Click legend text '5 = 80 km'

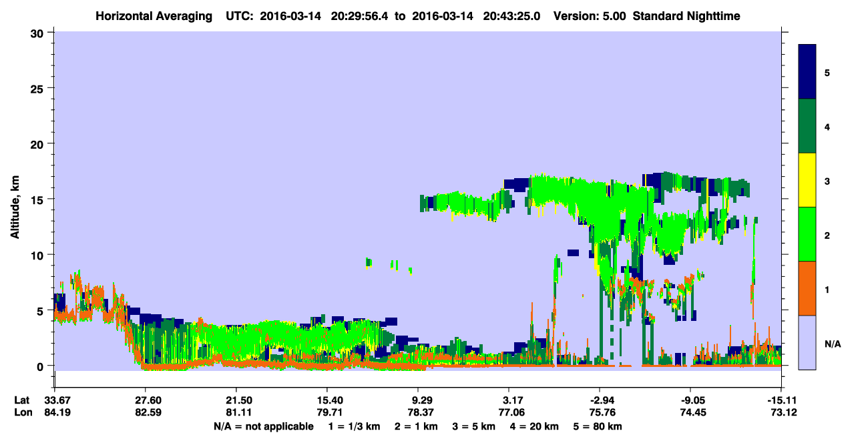pos(598,426)
